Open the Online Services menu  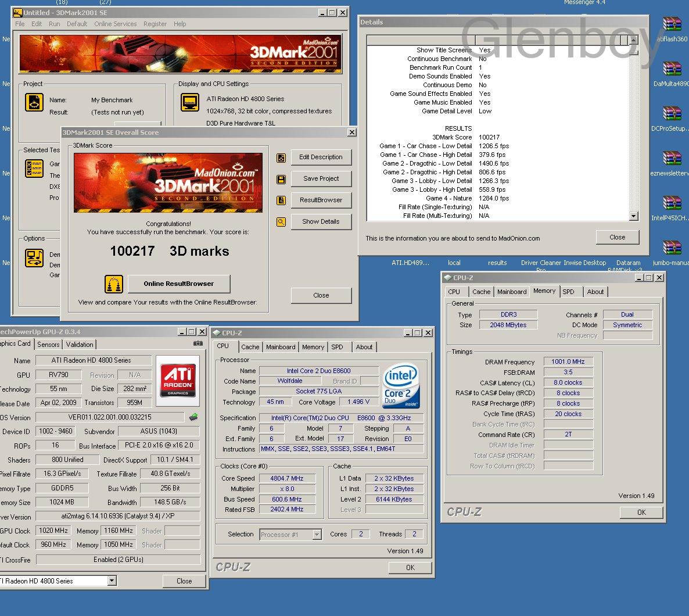click(x=115, y=24)
